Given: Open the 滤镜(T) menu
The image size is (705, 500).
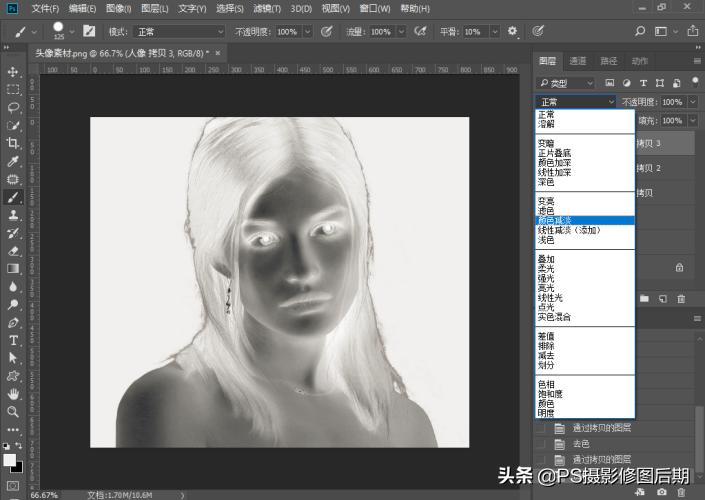Looking at the screenshot, I should [x=267, y=9].
